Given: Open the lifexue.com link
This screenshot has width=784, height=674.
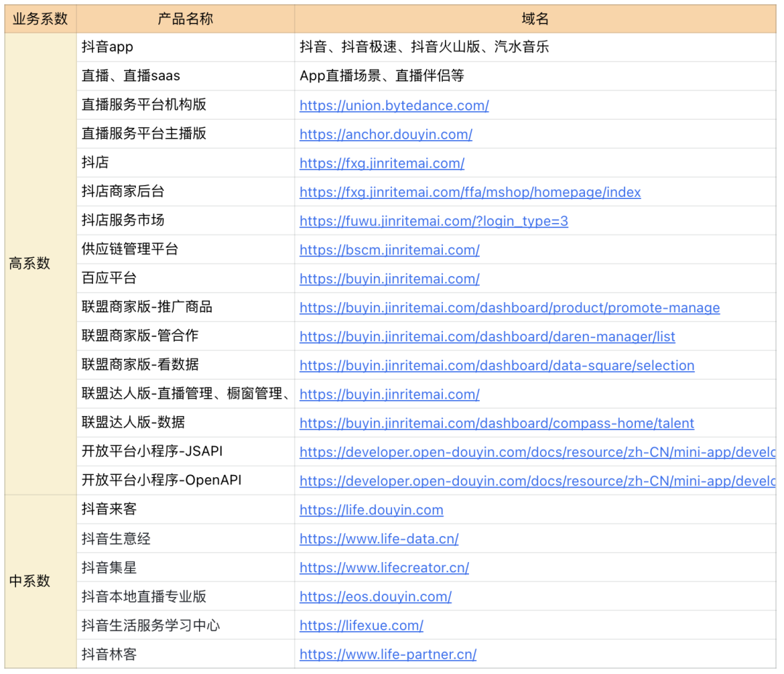Looking at the screenshot, I should point(361,625).
